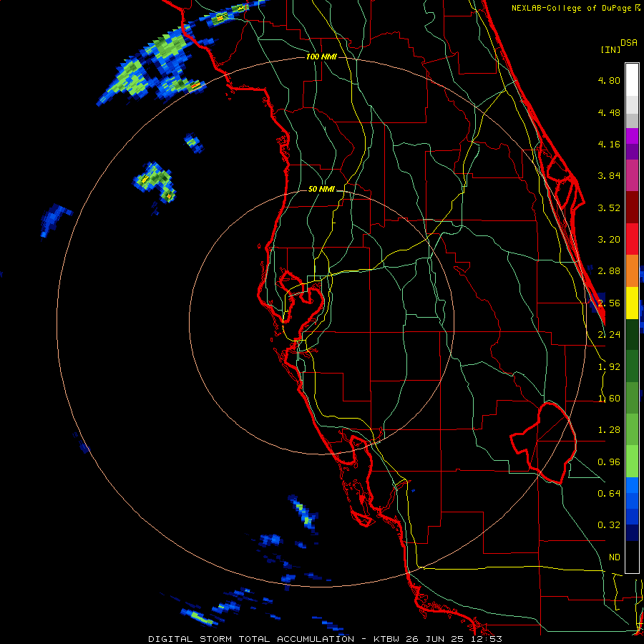The height and width of the screenshot is (644, 644).
Task: Click the 4.48 legend value
Action: (609, 112)
